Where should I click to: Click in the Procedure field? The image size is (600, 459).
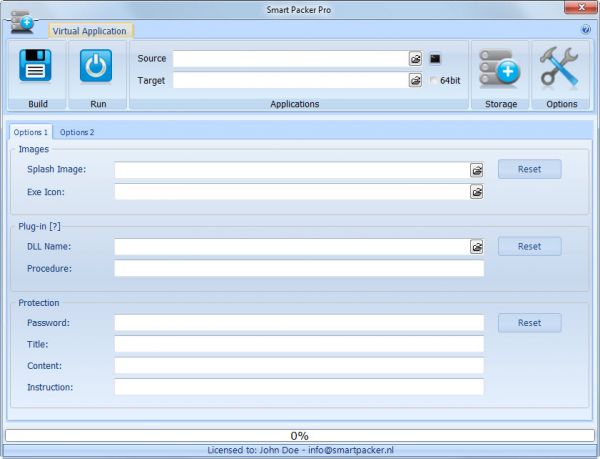coord(299,269)
